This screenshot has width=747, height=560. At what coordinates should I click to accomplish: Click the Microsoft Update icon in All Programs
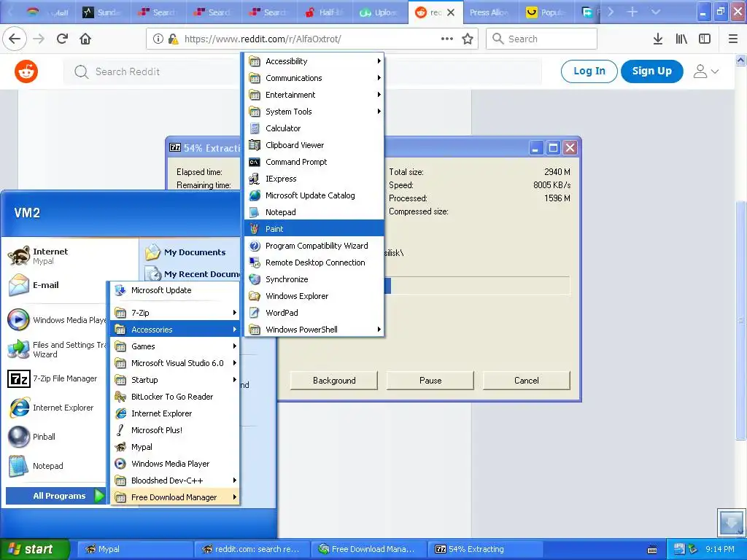(x=120, y=290)
